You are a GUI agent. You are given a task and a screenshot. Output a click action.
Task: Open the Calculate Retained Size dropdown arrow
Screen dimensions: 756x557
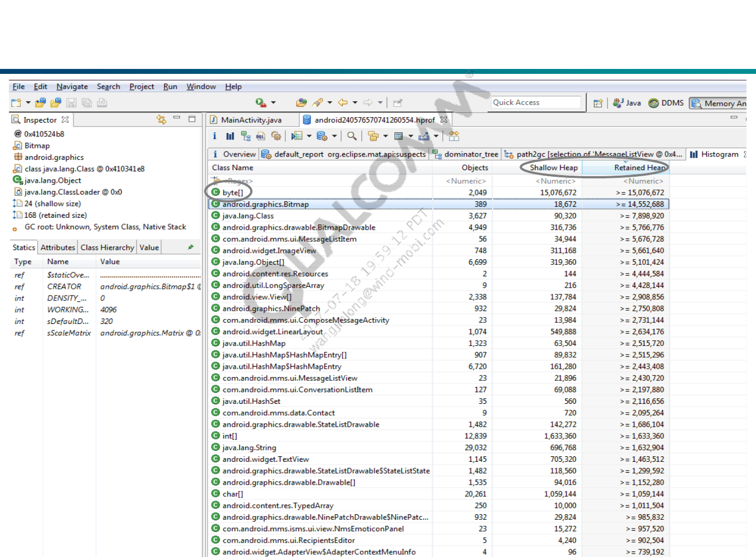tap(411, 136)
